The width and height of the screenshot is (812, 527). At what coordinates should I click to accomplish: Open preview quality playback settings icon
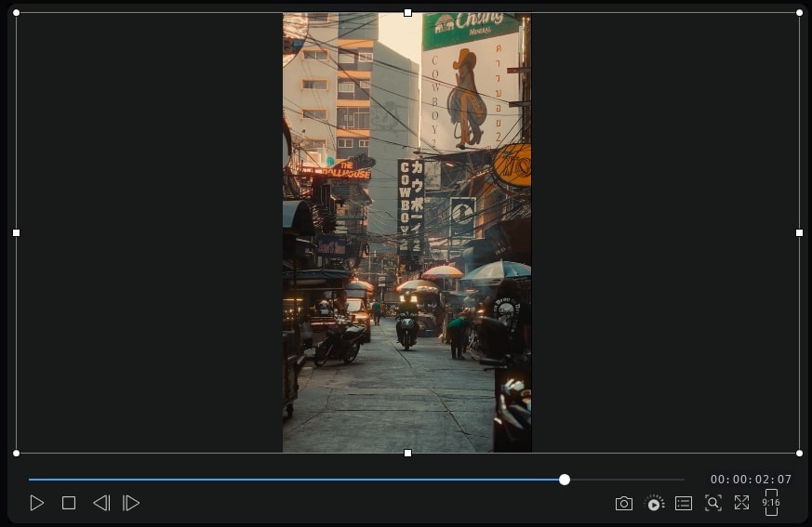tap(654, 503)
